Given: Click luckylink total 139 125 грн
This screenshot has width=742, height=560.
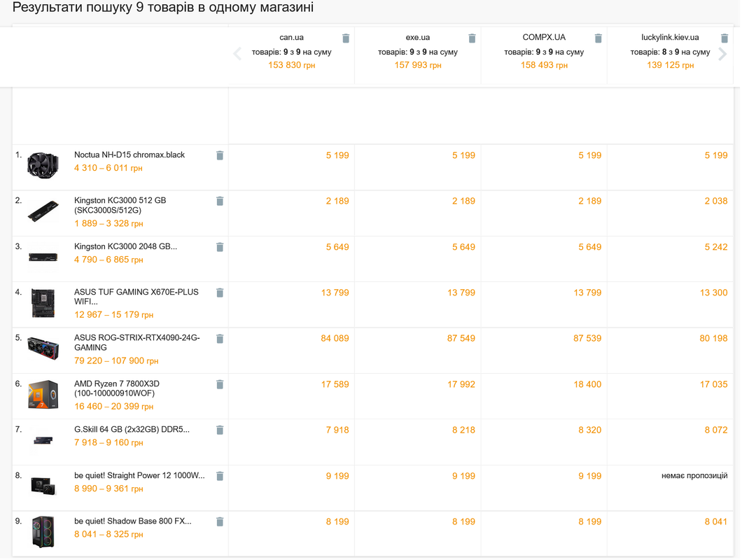Looking at the screenshot, I should 670,65.
